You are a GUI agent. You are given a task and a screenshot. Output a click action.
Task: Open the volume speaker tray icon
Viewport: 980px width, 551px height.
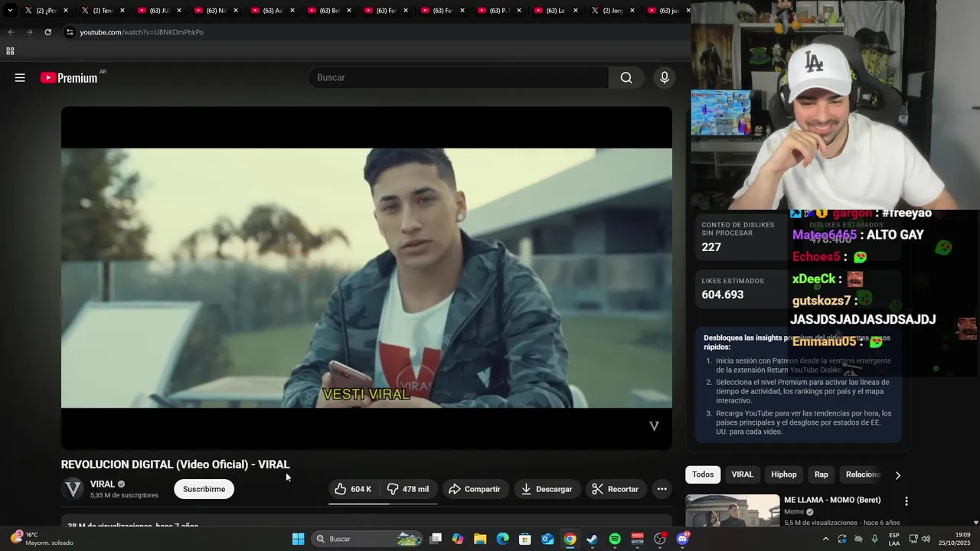(924, 539)
